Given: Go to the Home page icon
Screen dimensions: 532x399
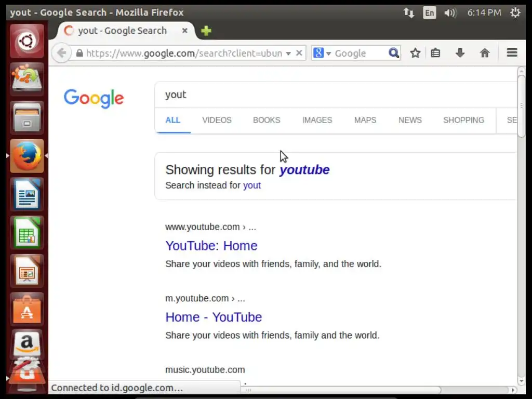Looking at the screenshot, I should pos(485,53).
